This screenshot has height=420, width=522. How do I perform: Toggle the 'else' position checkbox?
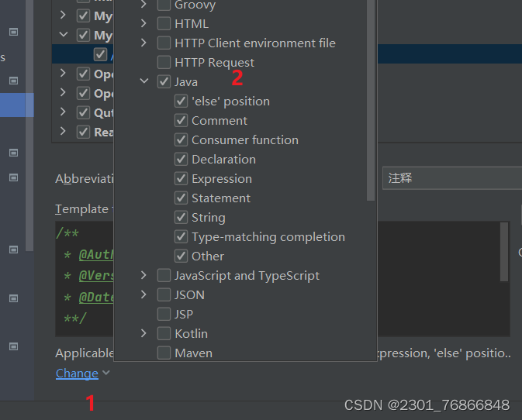(181, 101)
